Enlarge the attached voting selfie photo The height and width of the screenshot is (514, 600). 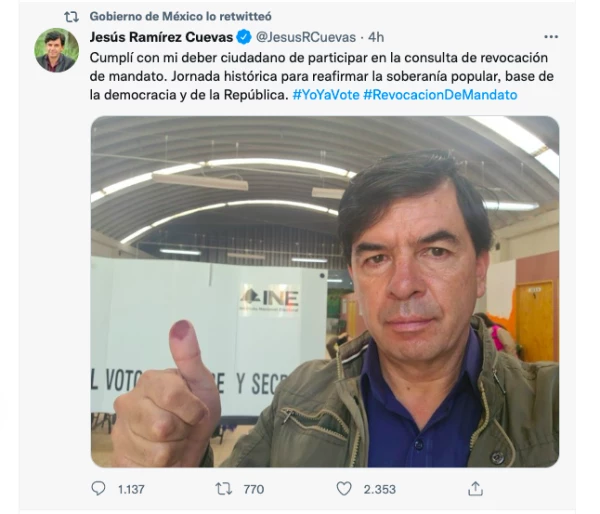(x=325, y=291)
